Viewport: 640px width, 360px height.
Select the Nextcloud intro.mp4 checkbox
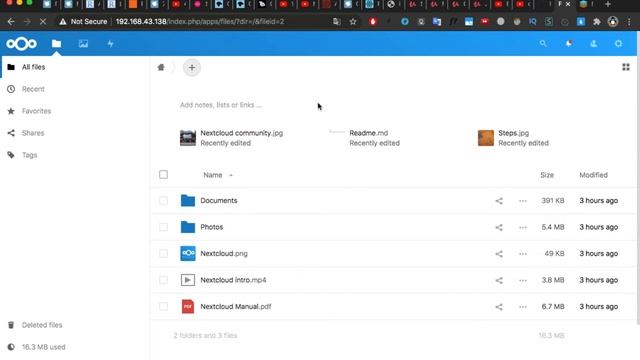pyautogui.click(x=163, y=280)
